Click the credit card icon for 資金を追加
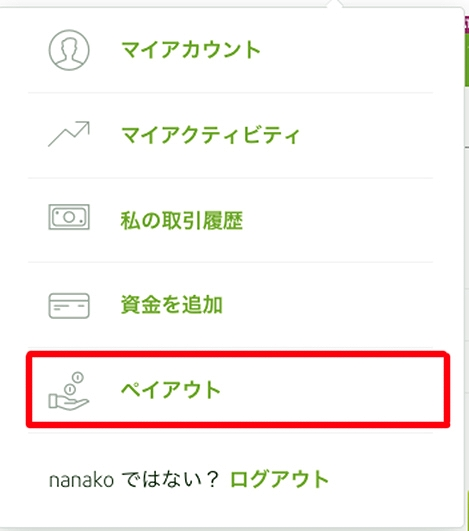Viewport: 469px width, 531px height. 69,306
